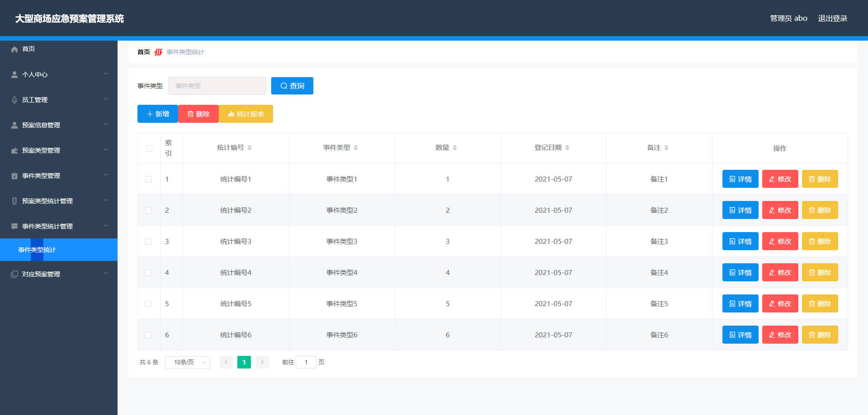Open the 对应预案管理 menu item
The image size is (868, 415).
pos(59,274)
